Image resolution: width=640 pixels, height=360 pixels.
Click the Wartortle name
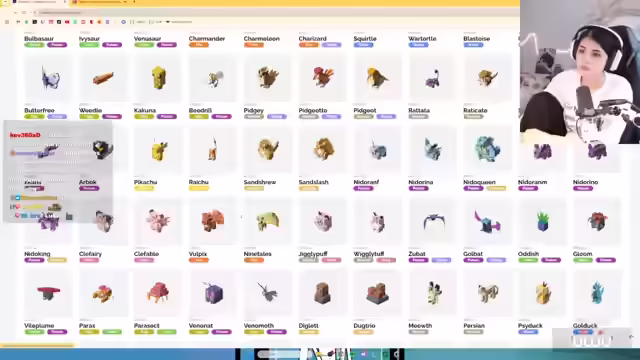(422, 38)
